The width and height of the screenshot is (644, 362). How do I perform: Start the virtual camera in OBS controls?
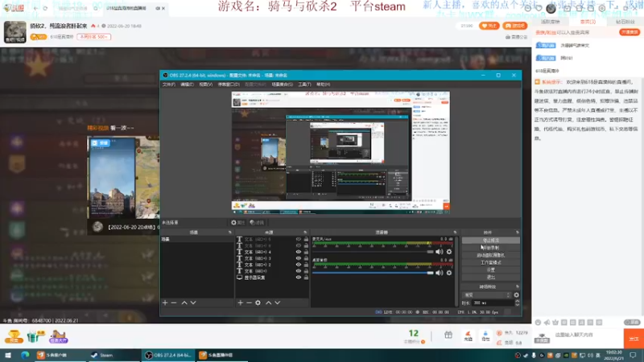[x=491, y=255]
